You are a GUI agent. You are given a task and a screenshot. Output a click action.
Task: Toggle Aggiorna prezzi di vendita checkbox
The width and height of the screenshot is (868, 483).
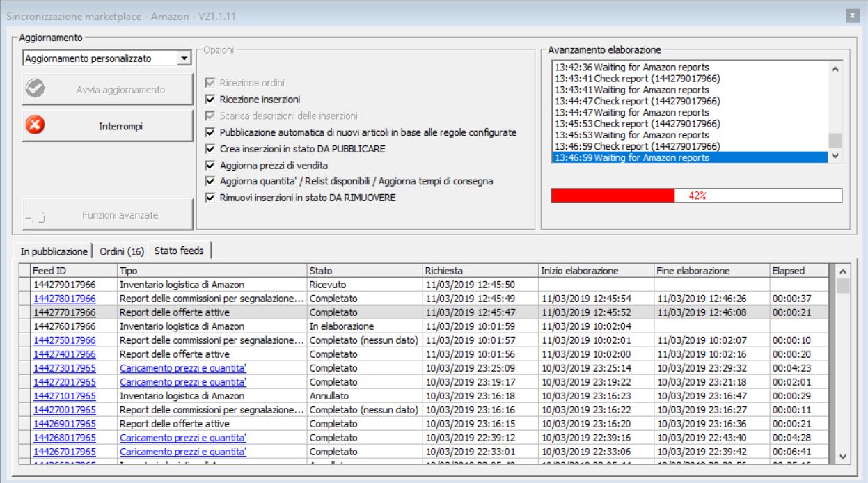pos(210,166)
